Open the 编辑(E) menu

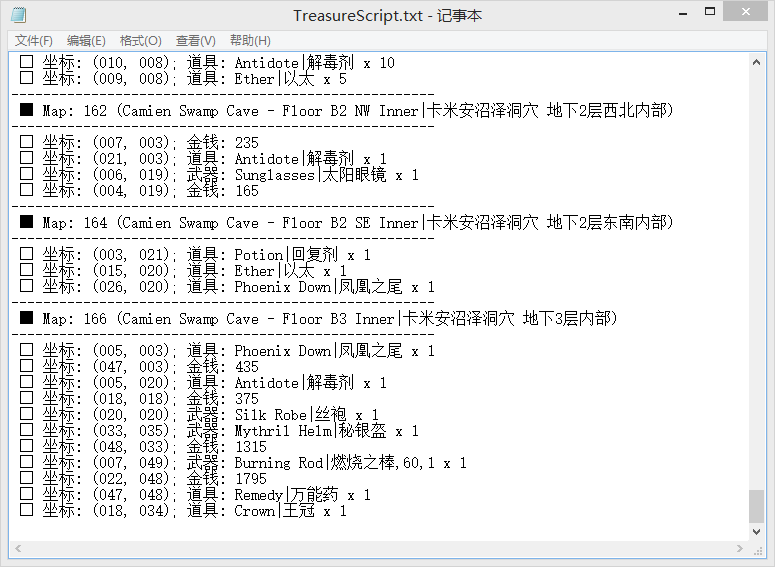tap(86, 41)
